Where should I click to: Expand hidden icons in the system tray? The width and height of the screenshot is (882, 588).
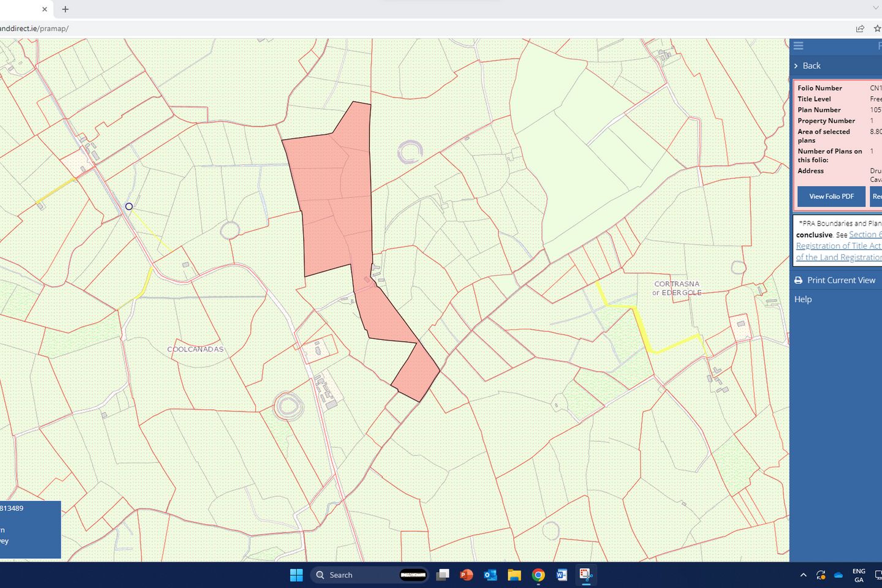(x=803, y=575)
